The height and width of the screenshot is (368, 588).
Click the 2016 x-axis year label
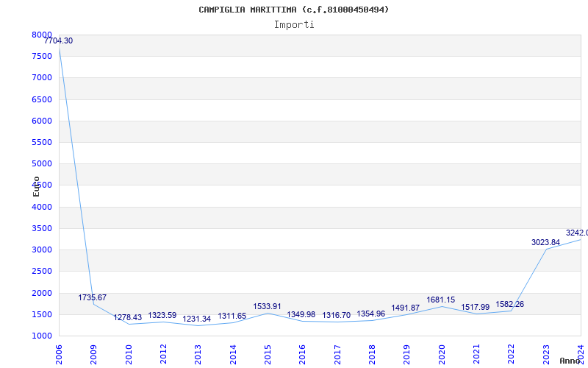pyautogui.click(x=303, y=355)
